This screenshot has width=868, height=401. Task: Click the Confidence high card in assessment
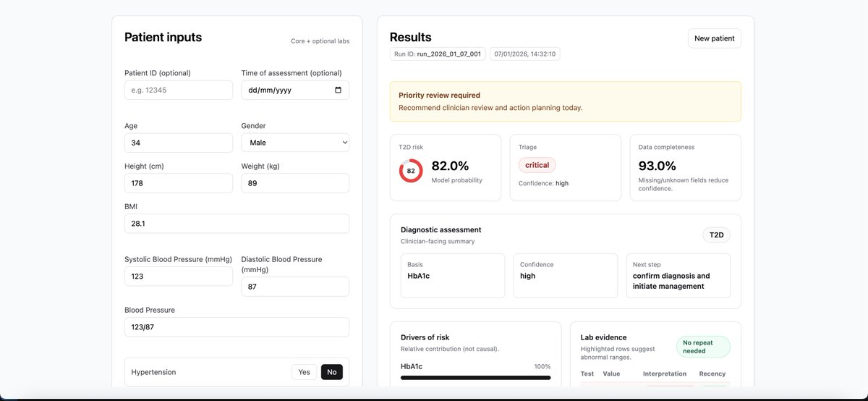pyautogui.click(x=566, y=275)
